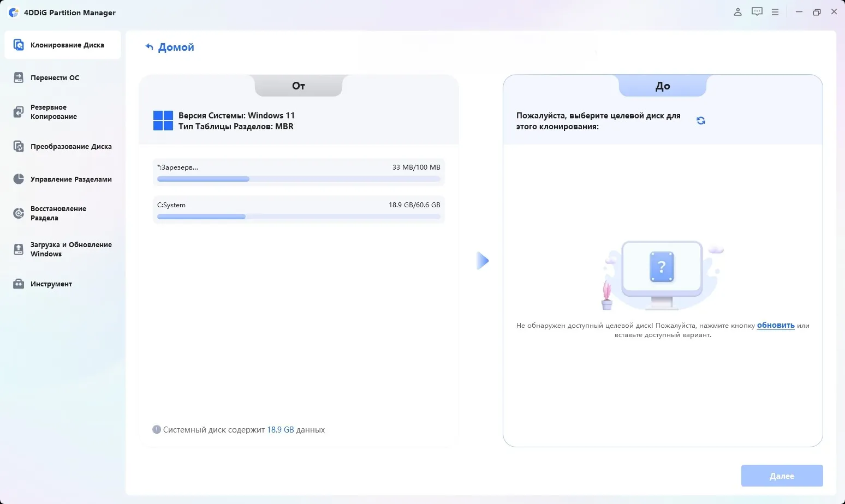This screenshot has height=504, width=845.
Task: Click the Инструмент toolbox icon
Action: [19, 284]
